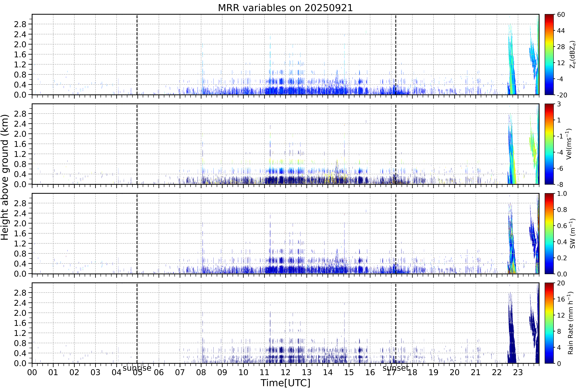Image resolution: width=580 pixels, height=392 pixels.
Task: Click the sunset dashed line in the velocity panel
Action: [x=396, y=144]
